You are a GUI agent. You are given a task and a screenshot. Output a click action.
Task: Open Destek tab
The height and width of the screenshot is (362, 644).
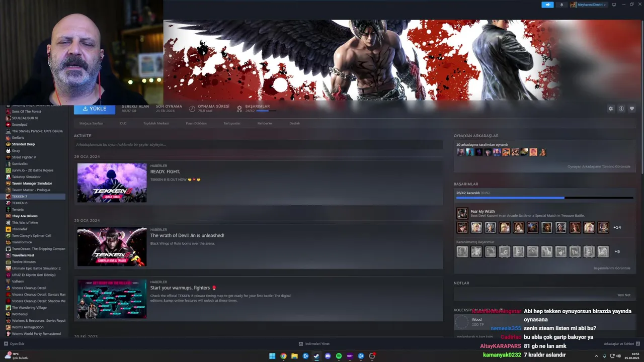coord(294,123)
